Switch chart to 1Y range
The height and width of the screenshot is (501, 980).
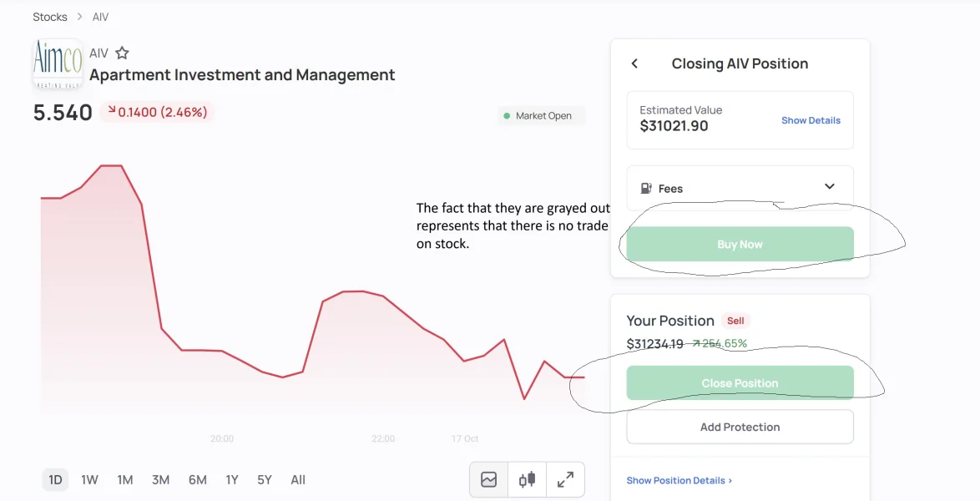click(232, 479)
